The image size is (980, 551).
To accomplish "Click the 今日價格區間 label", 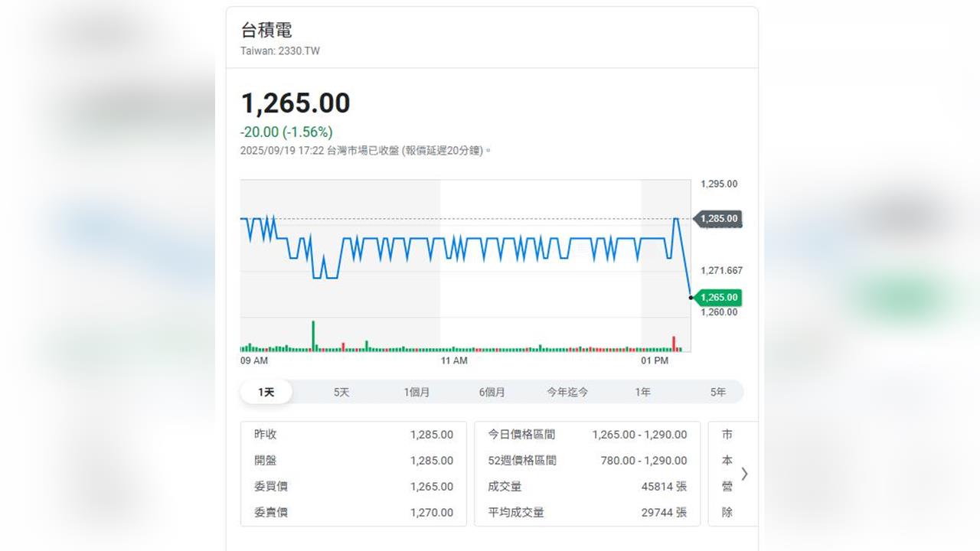I will tap(521, 435).
